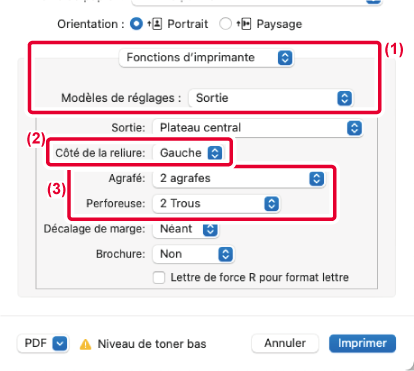Click the toner low warning triangle icon

coord(85,344)
